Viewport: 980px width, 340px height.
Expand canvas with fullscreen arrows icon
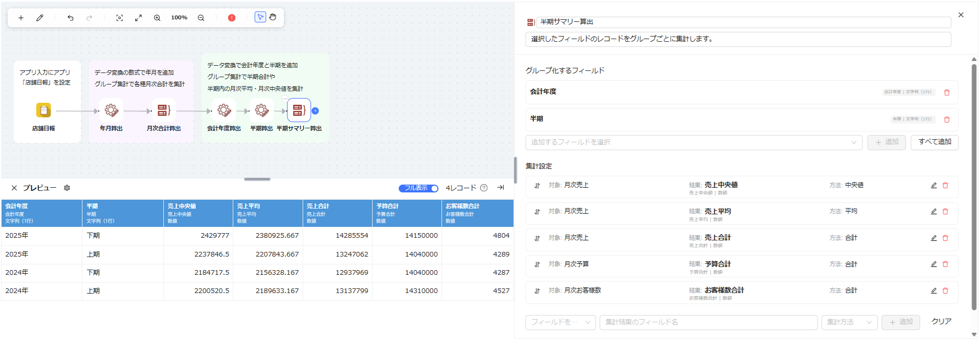pyautogui.click(x=138, y=18)
